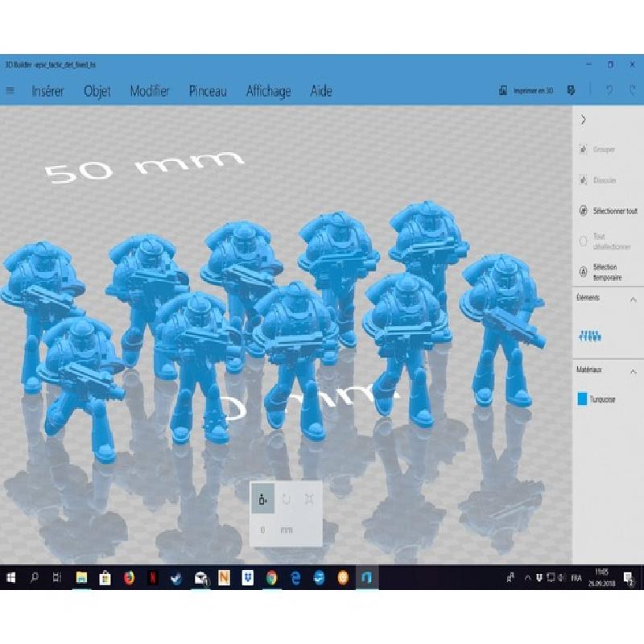Viewport: 644px width, 644px height.
Task: Launch Firefox from the taskbar
Action: tap(129, 578)
